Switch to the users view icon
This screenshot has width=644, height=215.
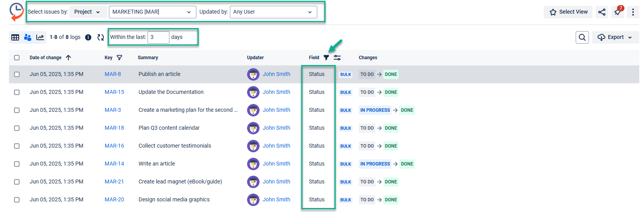coord(28,37)
